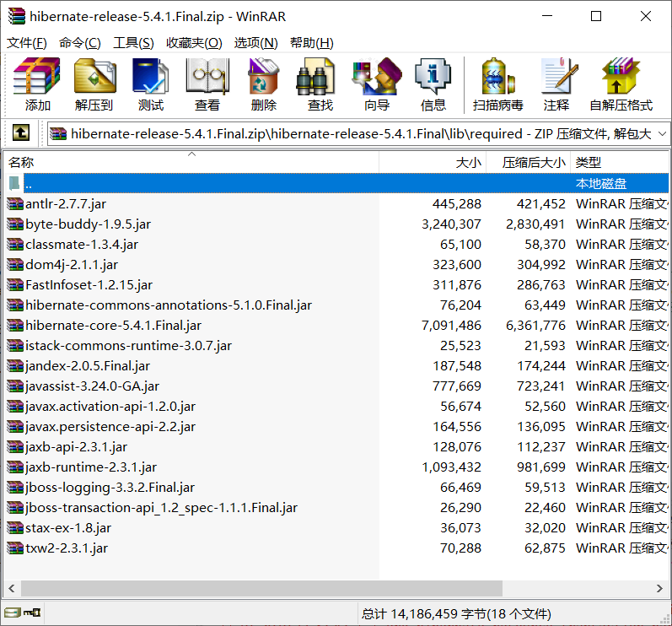
Task: Click size value 7,091,486
Action: point(451,326)
